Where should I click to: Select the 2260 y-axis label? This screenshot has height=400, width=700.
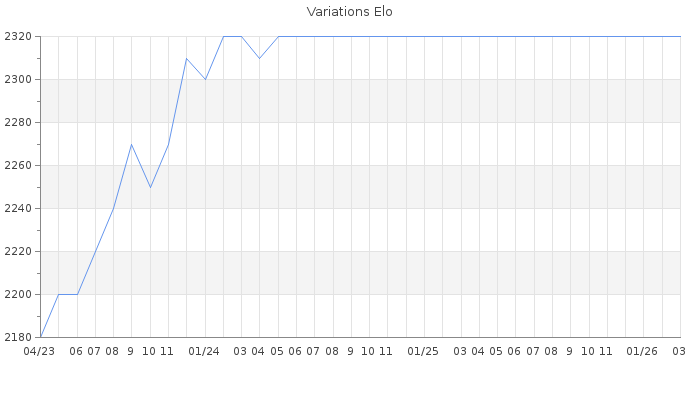tap(18, 165)
